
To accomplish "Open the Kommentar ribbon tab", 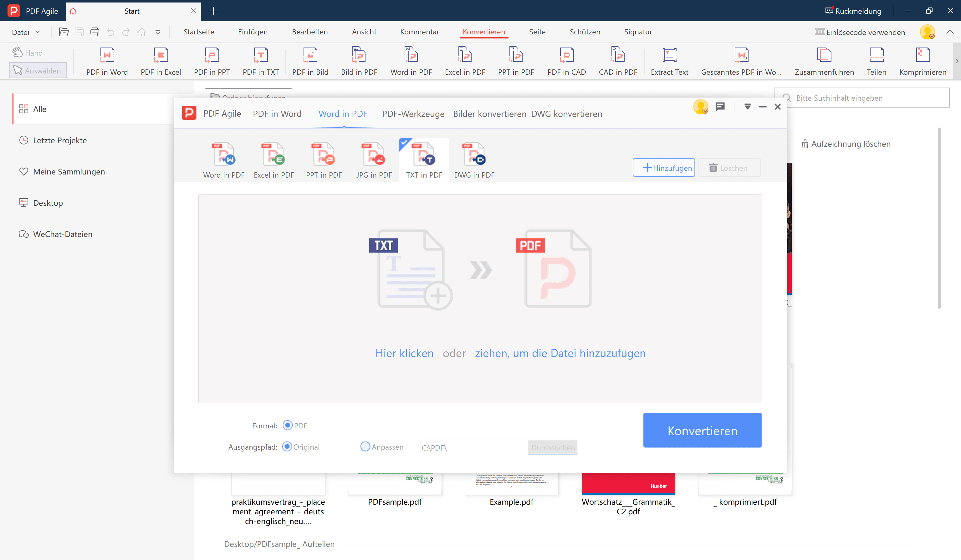I will pyautogui.click(x=420, y=32).
